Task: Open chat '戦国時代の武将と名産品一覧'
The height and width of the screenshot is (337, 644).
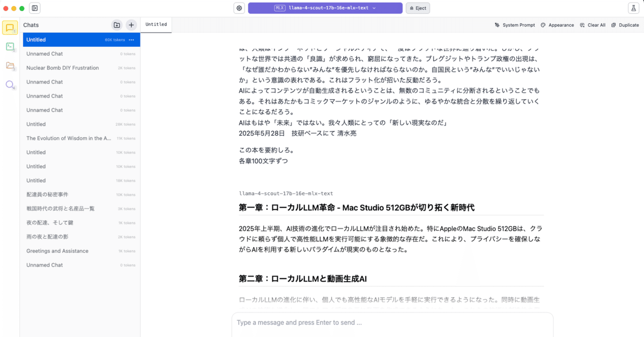Action: pos(82,209)
